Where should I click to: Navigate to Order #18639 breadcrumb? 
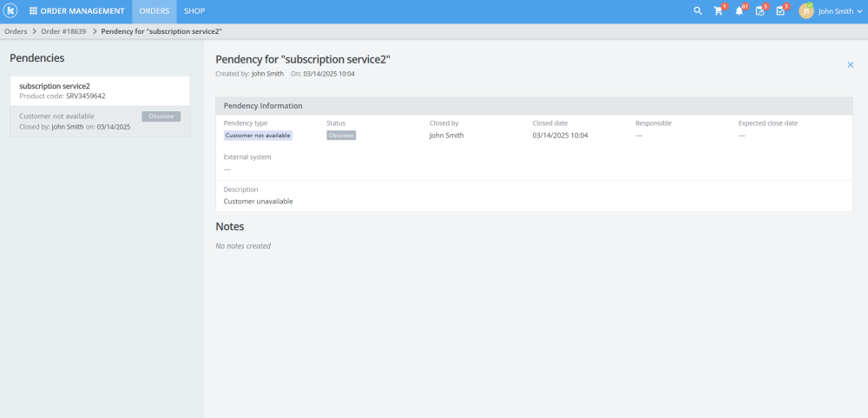click(64, 31)
